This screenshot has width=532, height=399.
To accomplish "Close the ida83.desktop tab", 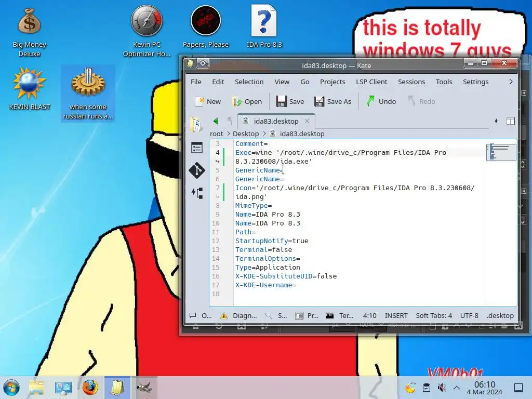I will (x=307, y=121).
